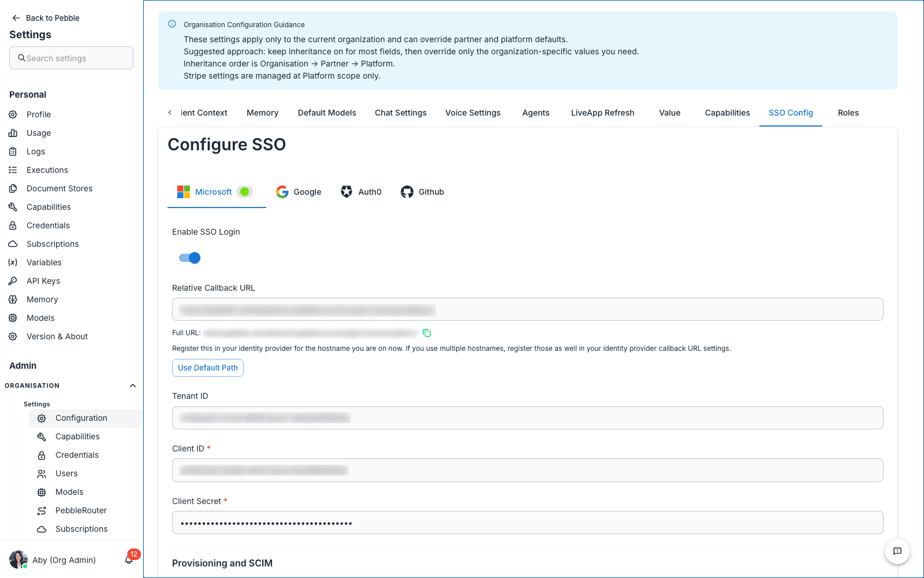Toggle the Enable SSO Login switch
924x578 pixels.
pos(189,258)
